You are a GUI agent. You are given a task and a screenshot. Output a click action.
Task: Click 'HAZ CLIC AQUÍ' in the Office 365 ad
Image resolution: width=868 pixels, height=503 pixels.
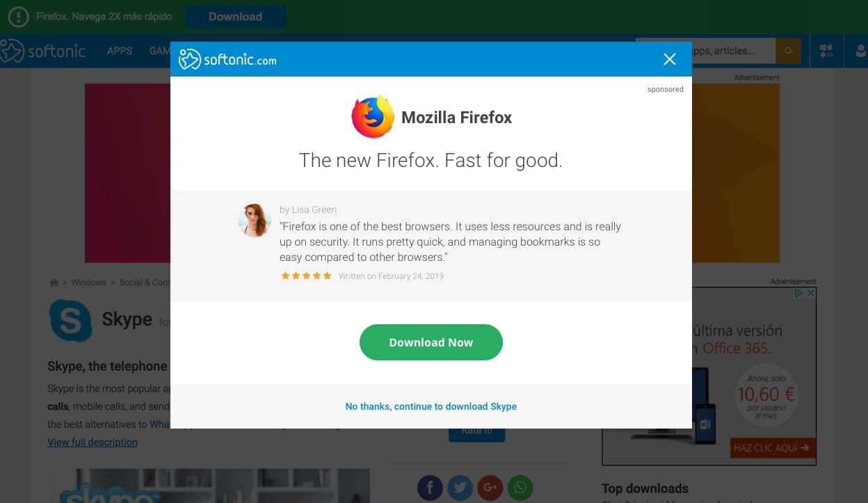coord(772,448)
